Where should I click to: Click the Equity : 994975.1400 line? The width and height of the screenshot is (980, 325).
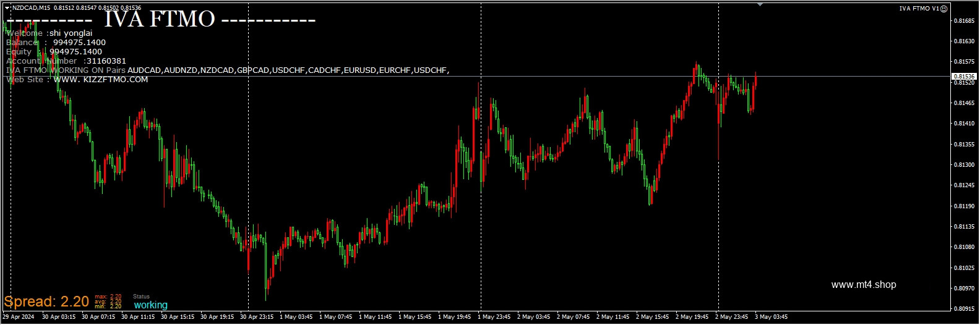tap(54, 52)
